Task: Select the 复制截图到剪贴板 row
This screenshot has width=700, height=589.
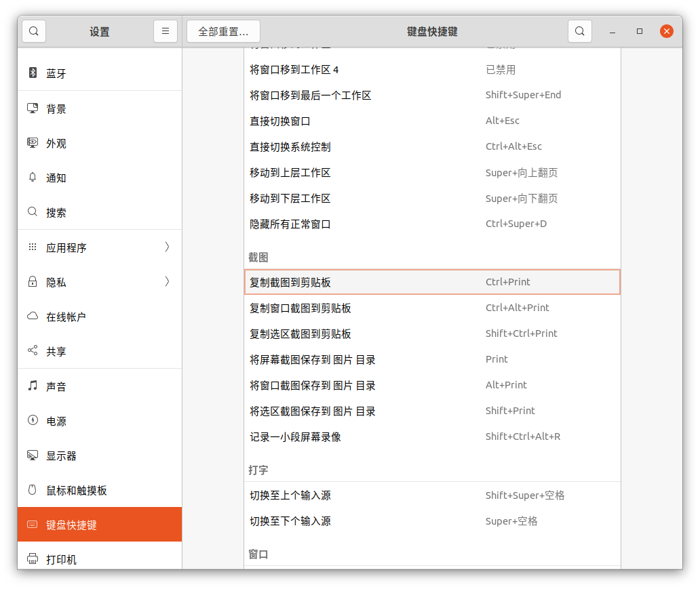Action: coord(432,282)
